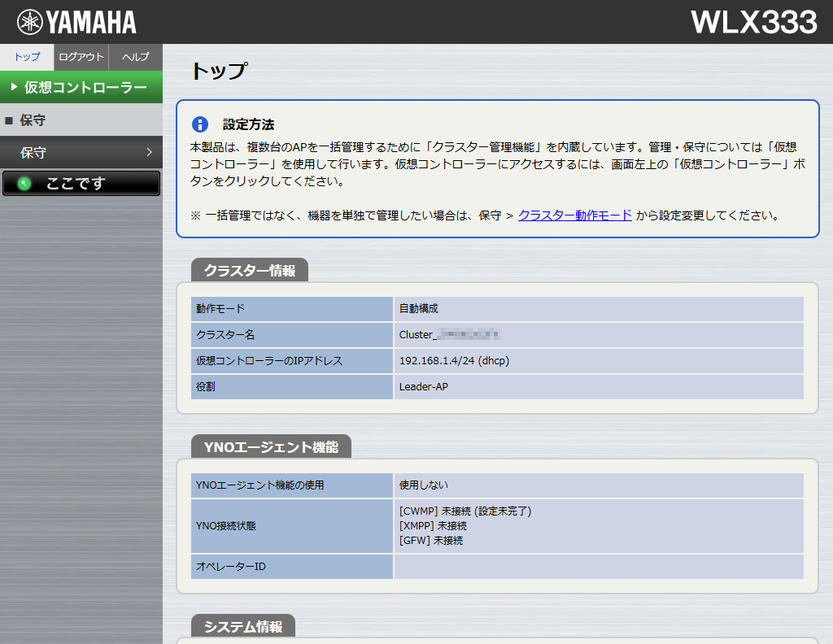Click the green LED icon on ここです button

(x=24, y=184)
